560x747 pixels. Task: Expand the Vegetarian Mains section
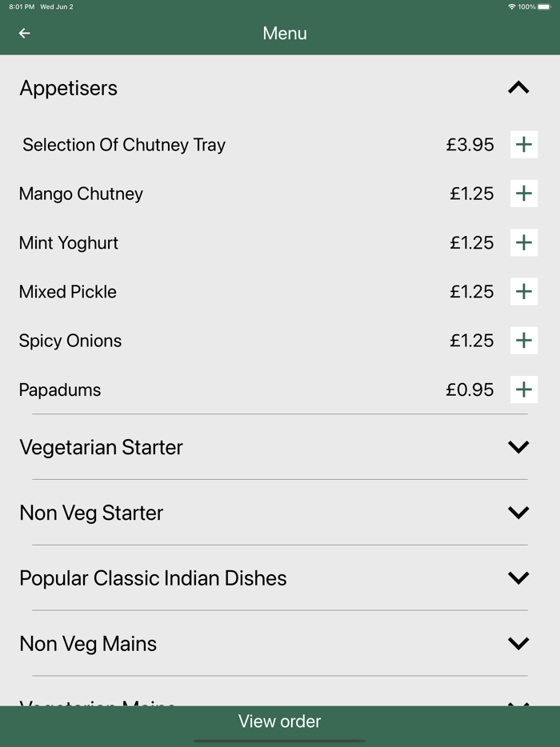518,705
